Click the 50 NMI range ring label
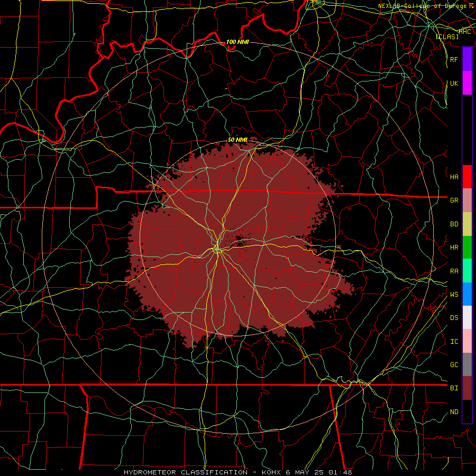Image resolution: width=476 pixels, height=476 pixels. tap(237, 140)
